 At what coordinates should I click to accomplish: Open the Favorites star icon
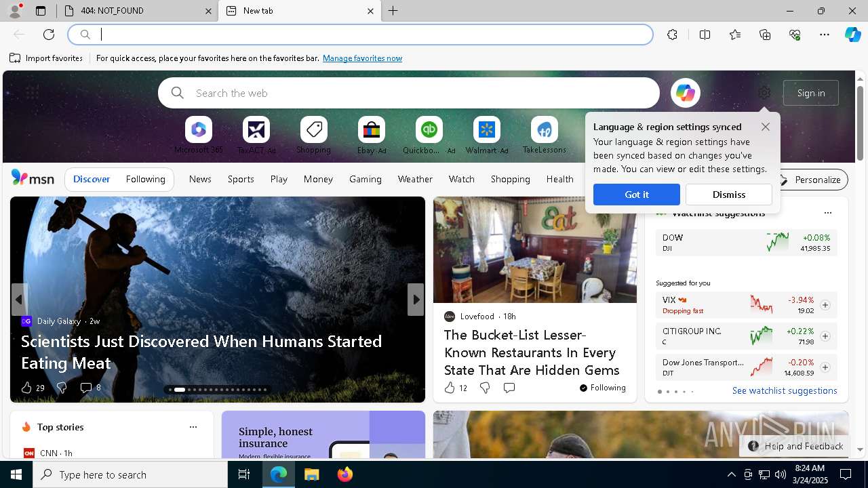point(735,35)
